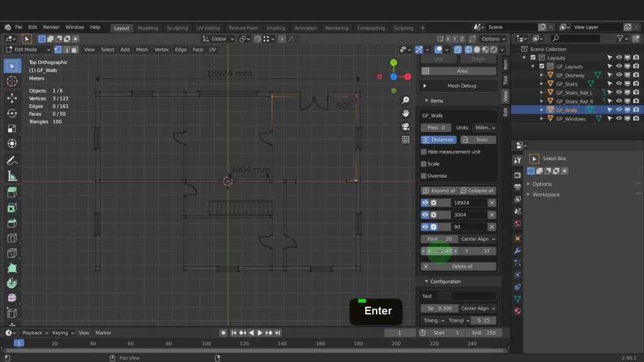
Task: Adjust the Font size 20 slider
Action: pyautogui.click(x=440, y=239)
